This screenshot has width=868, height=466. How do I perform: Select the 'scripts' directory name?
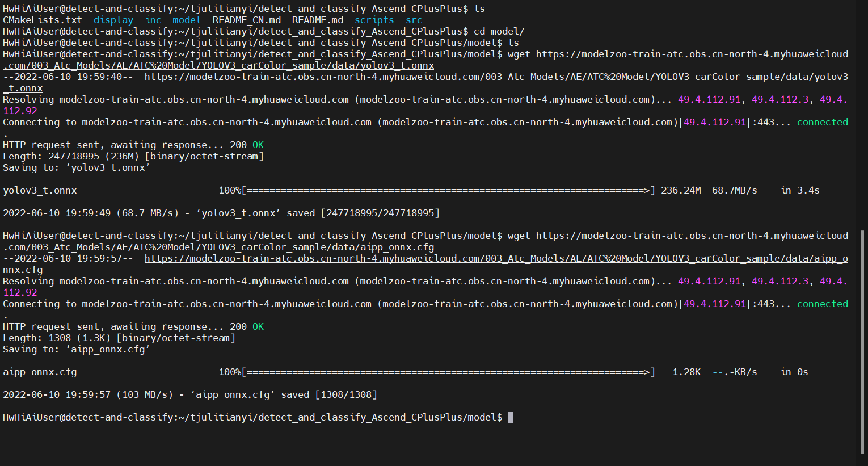coord(374,20)
